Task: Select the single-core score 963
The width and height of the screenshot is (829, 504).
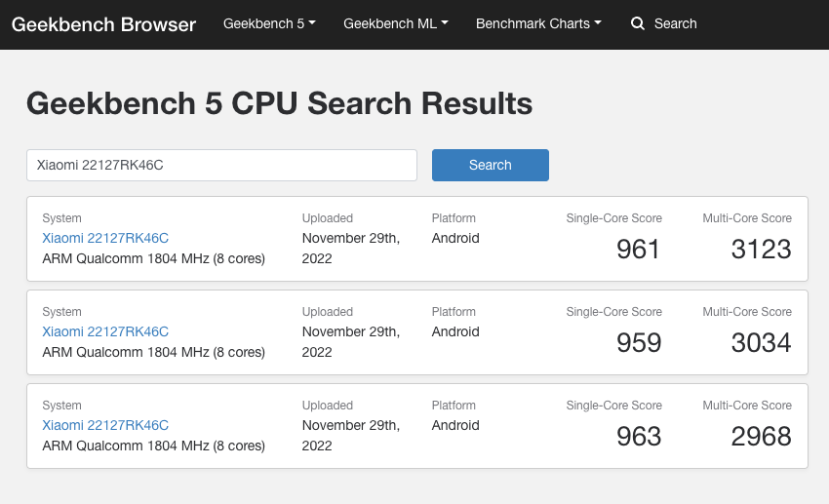Action: (639, 437)
